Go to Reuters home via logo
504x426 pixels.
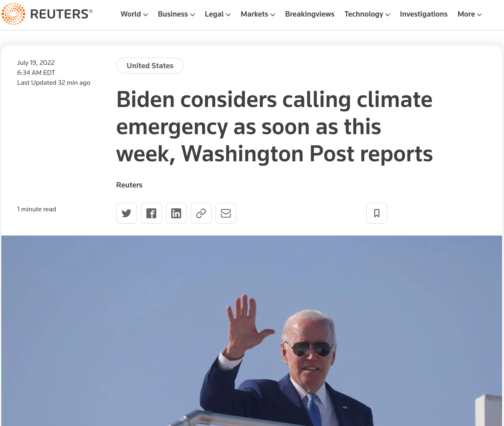click(47, 14)
